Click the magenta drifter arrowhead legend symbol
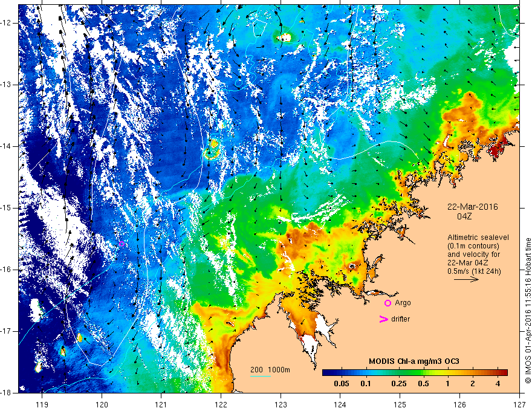This screenshot has width=532, height=411. (383, 319)
